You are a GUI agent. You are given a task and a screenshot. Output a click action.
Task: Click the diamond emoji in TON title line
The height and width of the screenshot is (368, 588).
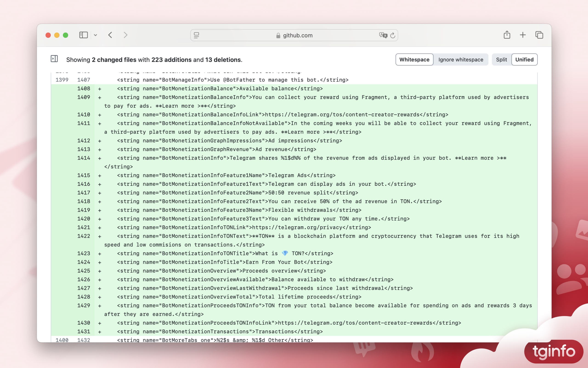tap(285, 253)
